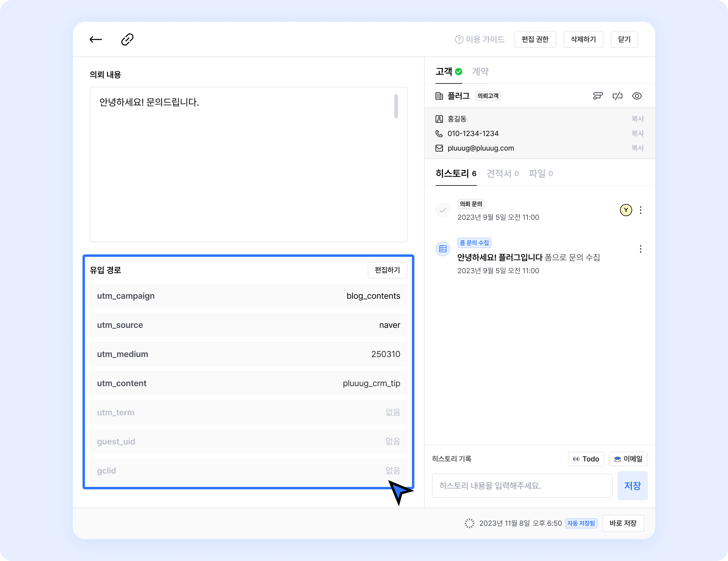The height and width of the screenshot is (561, 728).
Task: Switch to the 계약 tab
Action: 480,71
